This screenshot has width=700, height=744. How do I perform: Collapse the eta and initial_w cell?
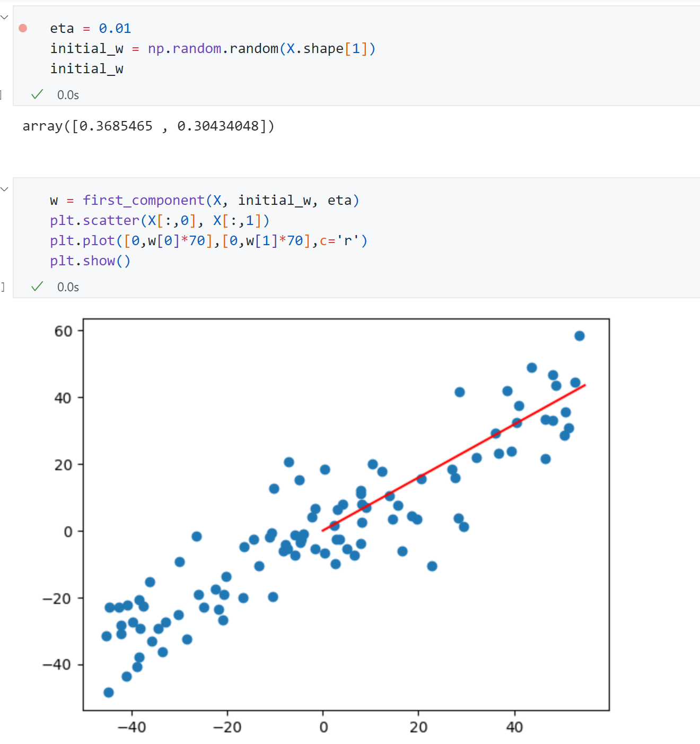click(x=5, y=17)
